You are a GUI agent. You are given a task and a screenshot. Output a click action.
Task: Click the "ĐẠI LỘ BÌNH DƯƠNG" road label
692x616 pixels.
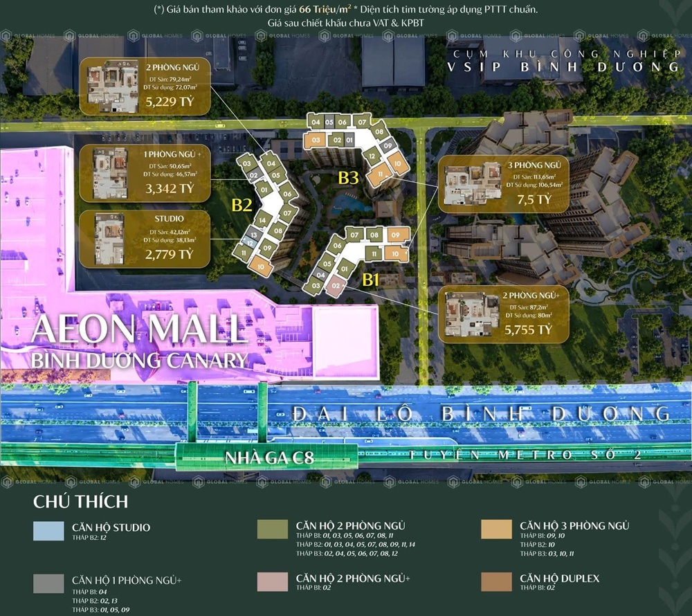482,415
